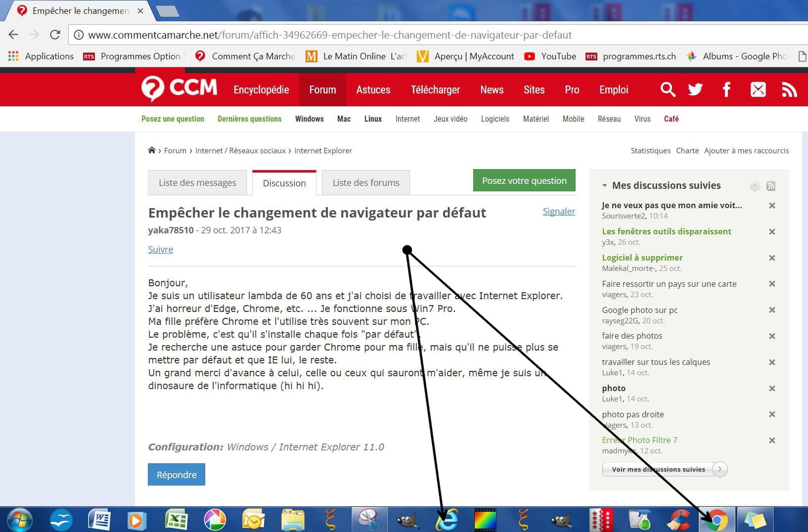Switch to Liste des messages tab
The image size is (808, 532).
click(x=197, y=182)
